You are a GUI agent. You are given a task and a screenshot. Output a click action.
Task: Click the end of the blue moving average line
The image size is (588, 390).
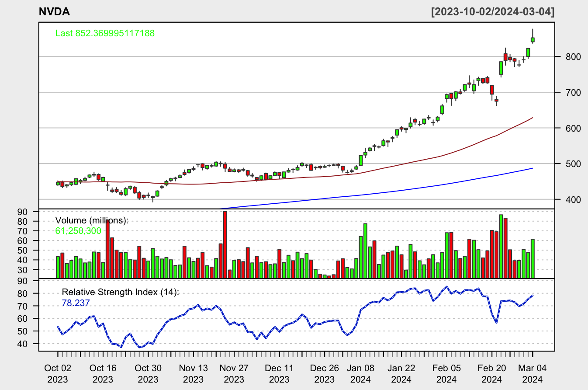tap(533, 168)
